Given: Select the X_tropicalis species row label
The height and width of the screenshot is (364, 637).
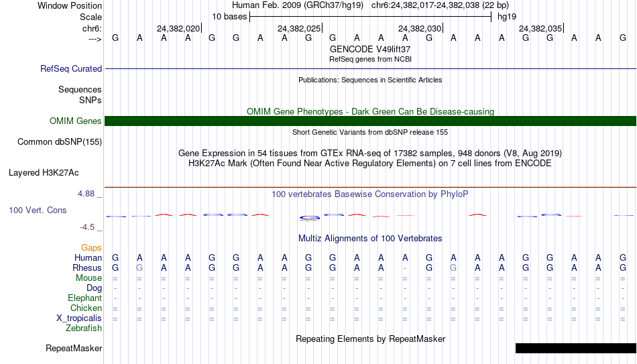Looking at the screenshot, I should pyautogui.click(x=79, y=318).
